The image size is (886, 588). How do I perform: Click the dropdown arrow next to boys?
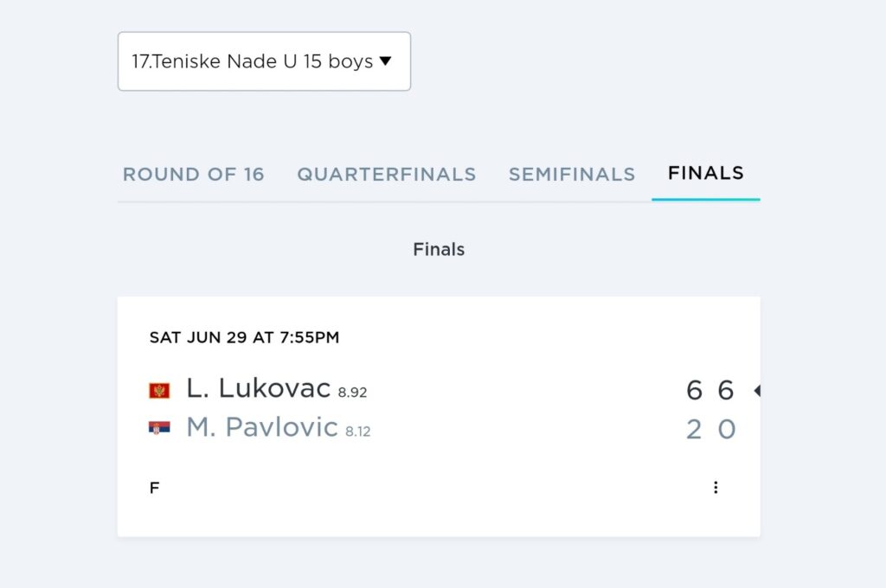click(x=385, y=61)
